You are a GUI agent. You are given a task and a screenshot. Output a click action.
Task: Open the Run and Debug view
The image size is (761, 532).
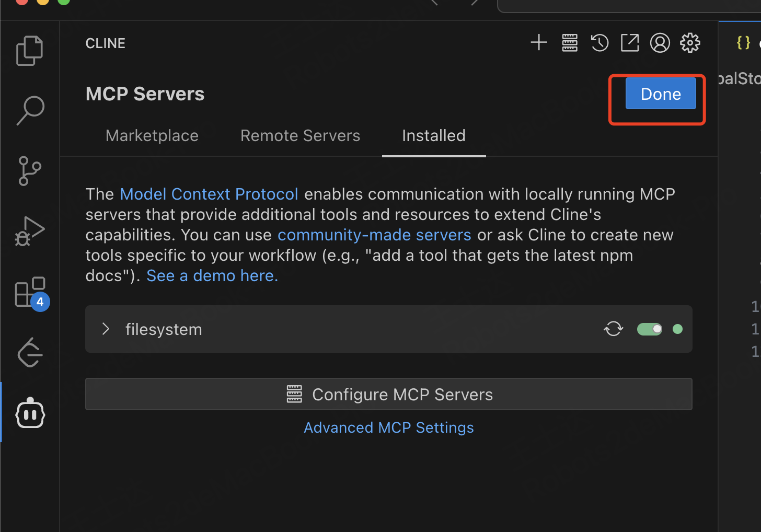tap(30, 231)
